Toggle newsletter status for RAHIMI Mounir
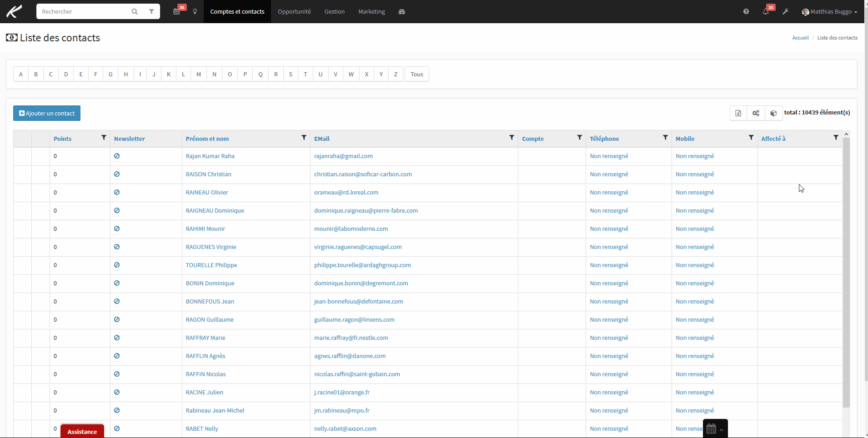Image resolution: width=868 pixels, height=438 pixels. tap(117, 229)
